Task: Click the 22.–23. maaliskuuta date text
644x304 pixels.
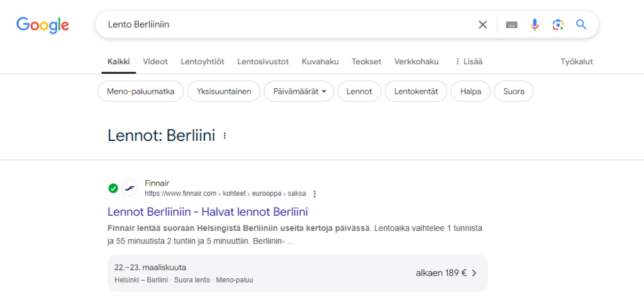Action: (150, 267)
